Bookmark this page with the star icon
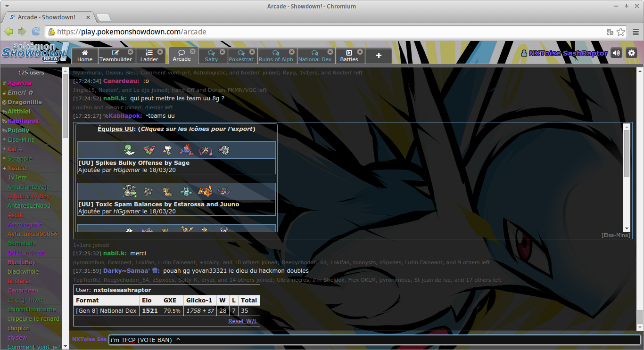This screenshot has width=644, height=350. (x=621, y=32)
